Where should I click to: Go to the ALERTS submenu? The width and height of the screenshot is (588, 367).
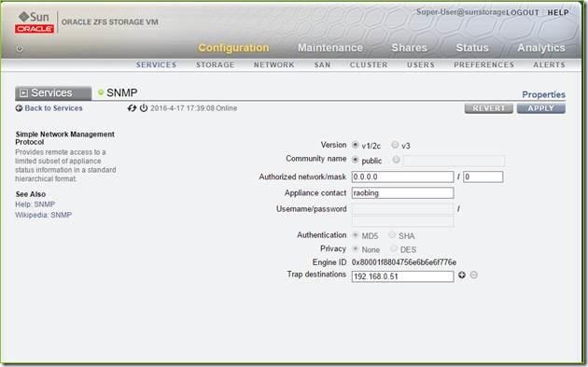[550, 65]
